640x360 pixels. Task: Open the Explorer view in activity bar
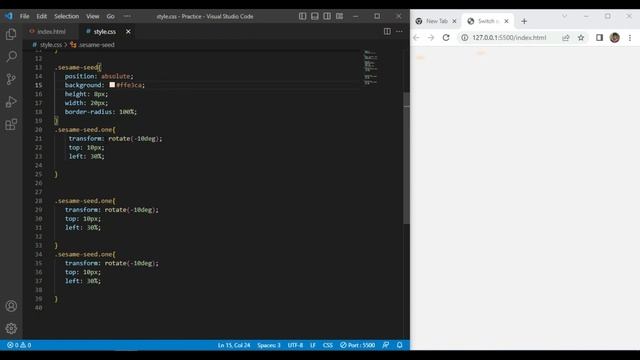coord(11,34)
